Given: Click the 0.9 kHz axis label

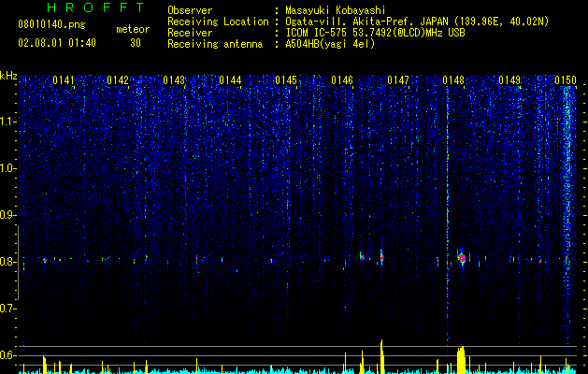Looking at the screenshot, I should (x=7, y=215).
